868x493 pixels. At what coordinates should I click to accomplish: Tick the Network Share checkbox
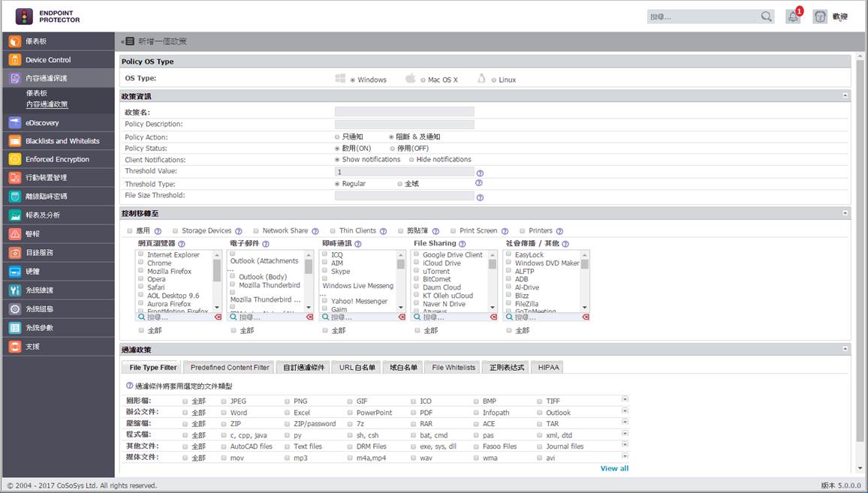256,230
